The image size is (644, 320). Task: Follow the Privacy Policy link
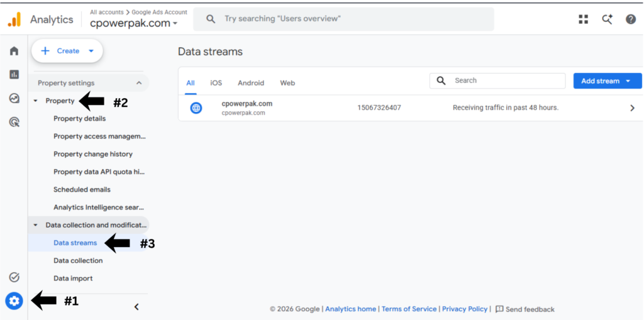(x=465, y=309)
